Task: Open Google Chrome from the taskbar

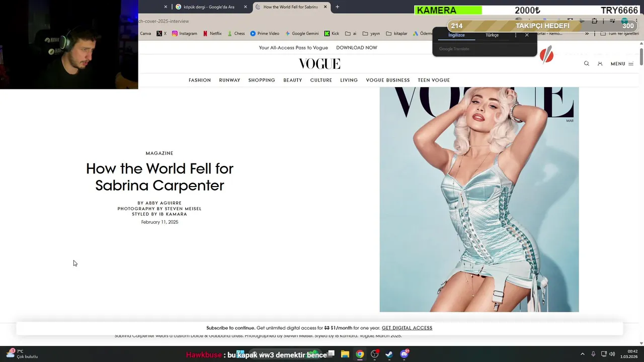Action: click(360, 354)
